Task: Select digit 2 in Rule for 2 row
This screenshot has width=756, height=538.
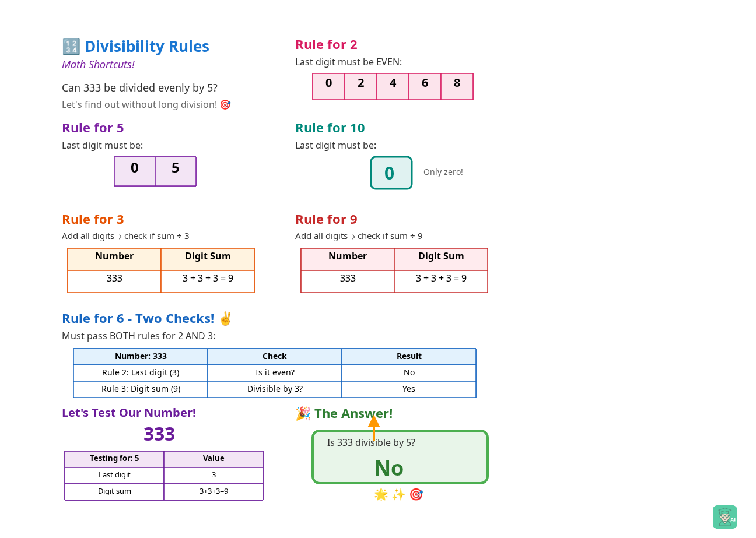Action: coord(361,86)
